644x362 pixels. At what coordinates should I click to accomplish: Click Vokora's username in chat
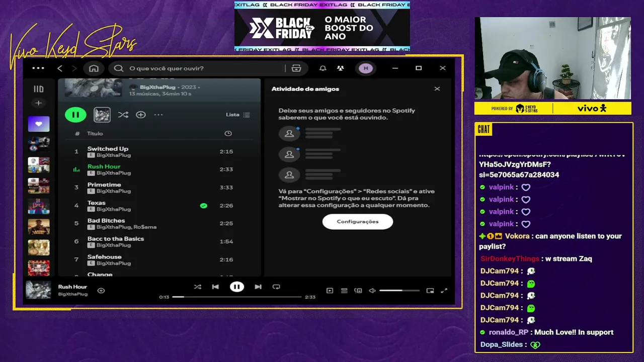point(517,236)
